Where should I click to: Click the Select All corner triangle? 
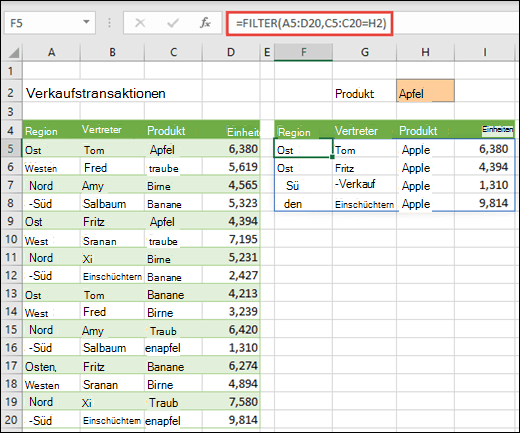(13, 53)
